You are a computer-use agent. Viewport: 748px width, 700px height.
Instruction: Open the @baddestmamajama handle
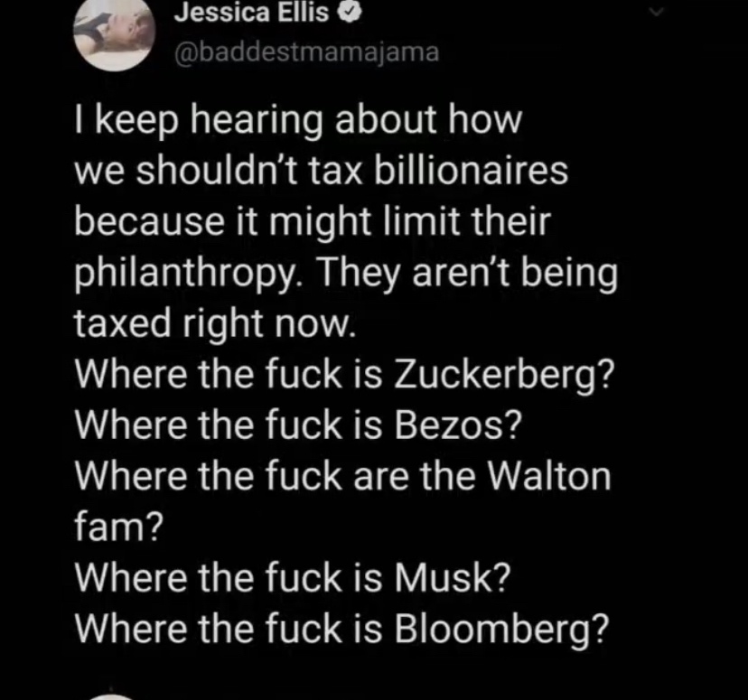(x=304, y=51)
